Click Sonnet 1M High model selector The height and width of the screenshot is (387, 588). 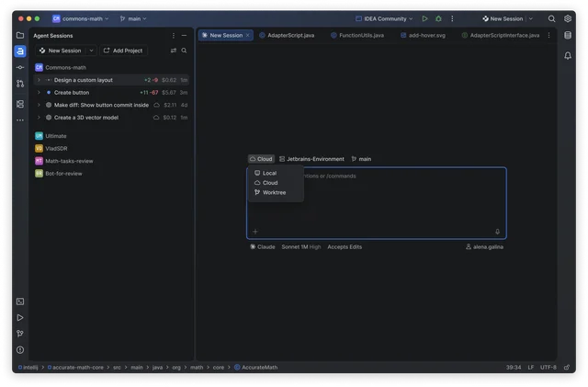[301, 247]
